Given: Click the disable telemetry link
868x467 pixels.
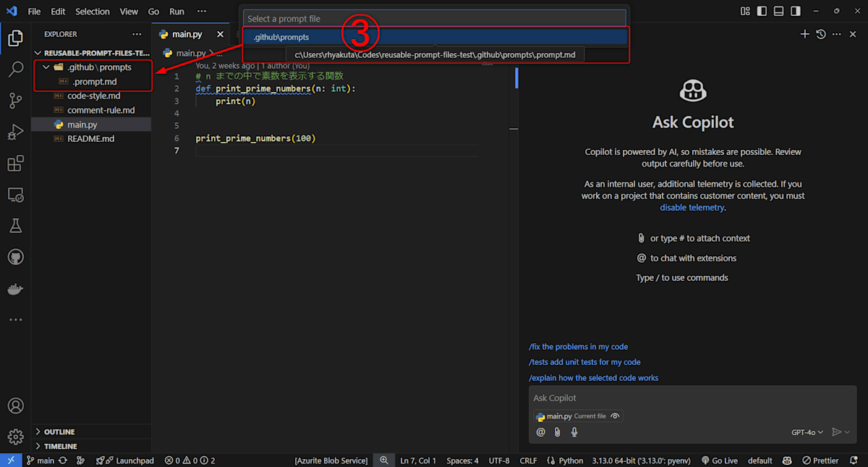Looking at the screenshot, I should coord(692,207).
